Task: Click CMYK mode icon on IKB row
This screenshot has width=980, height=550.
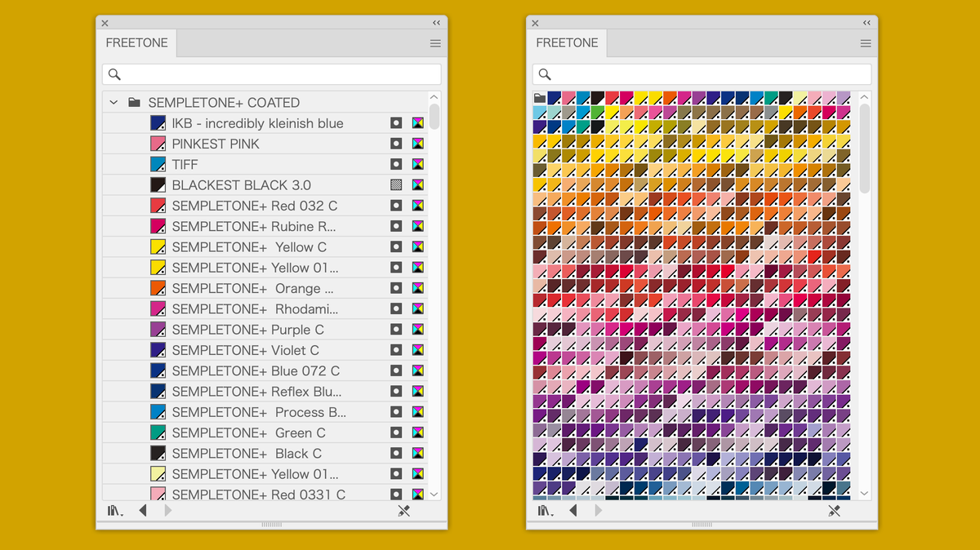Action: [417, 123]
